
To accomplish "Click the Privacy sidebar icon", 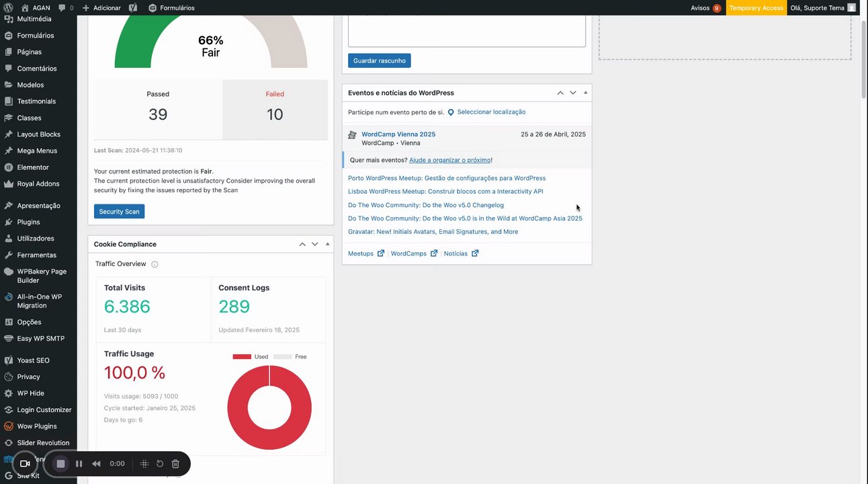I will coord(8,377).
